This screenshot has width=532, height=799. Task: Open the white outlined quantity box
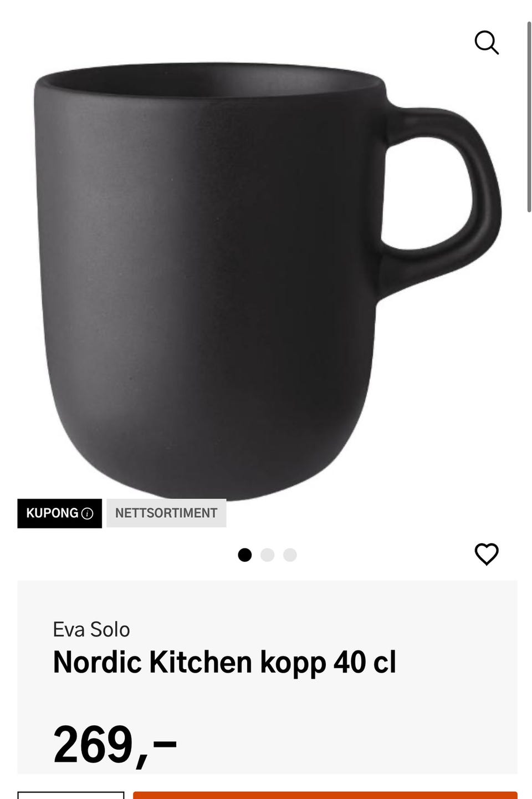click(x=71, y=795)
